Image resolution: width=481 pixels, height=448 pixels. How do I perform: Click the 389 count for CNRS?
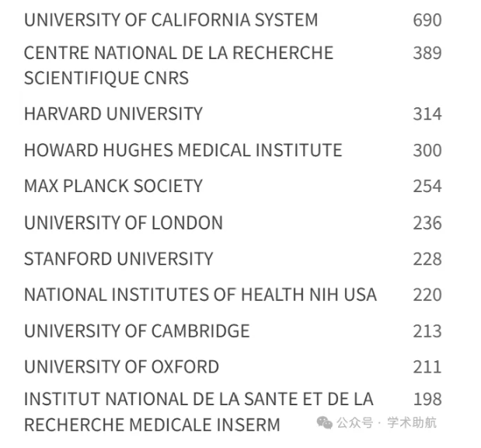pyautogui.click(x=427, y=53)
